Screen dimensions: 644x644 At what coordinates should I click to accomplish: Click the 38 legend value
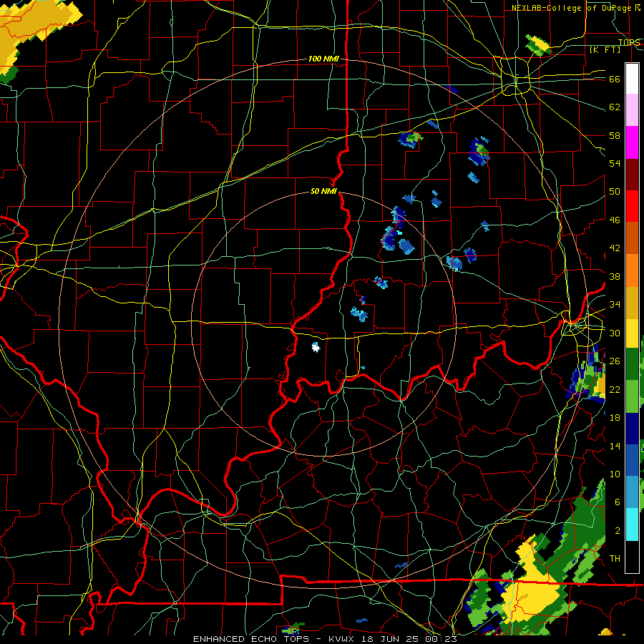[615, 276]
